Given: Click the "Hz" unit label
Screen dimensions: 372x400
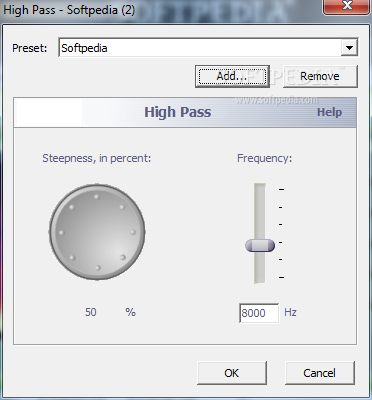Looking at the screenshot, I should tap(290, 312).
